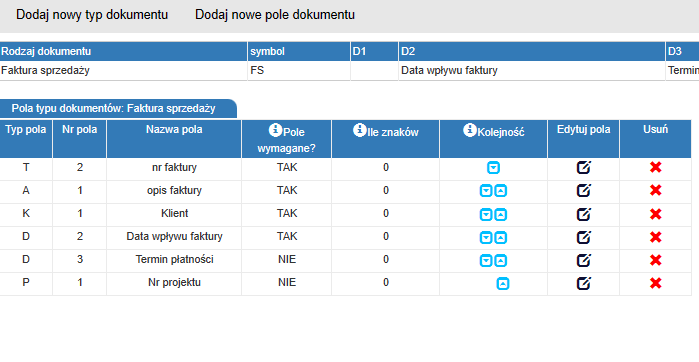Select Pola typu dokumentów: Faktura sprzedaży tab

118,109
